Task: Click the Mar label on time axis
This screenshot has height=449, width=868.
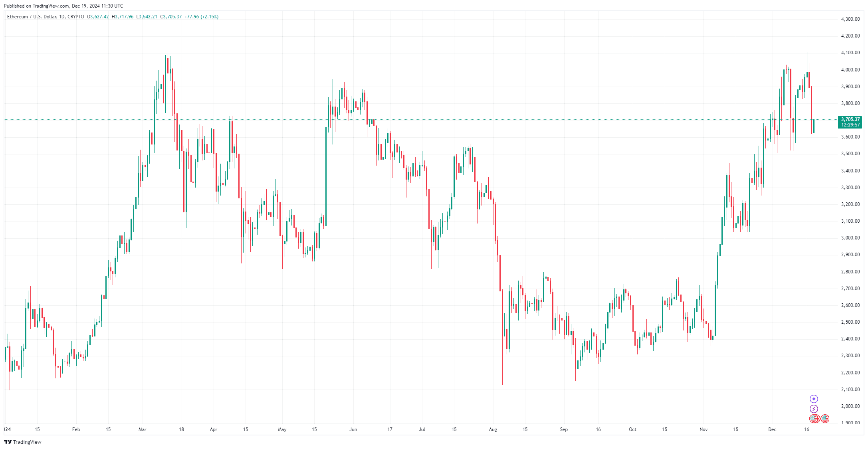Action: click(x=143, y=429)
